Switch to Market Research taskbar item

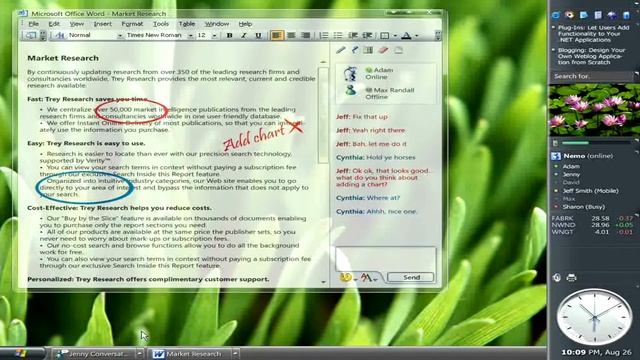pyautogui.click(x=190, y=353)
